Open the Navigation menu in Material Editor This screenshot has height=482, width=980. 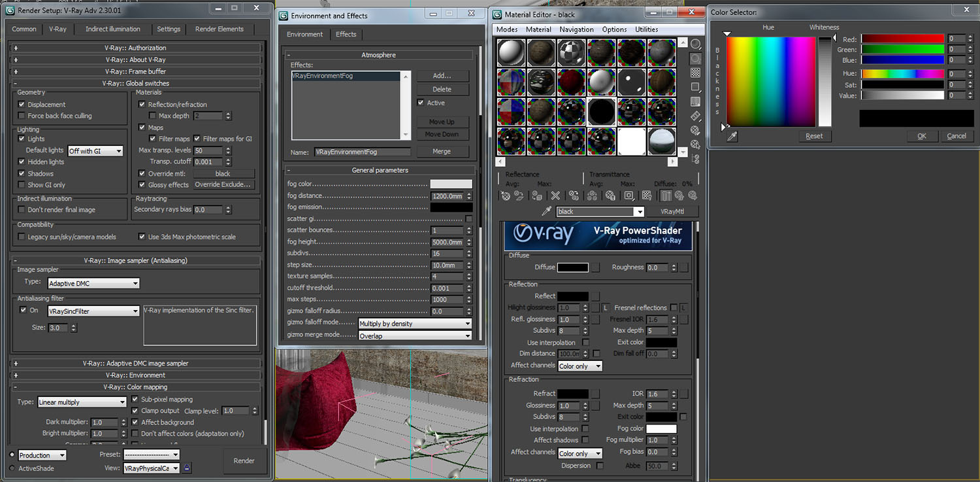click(x=576, y=29)
